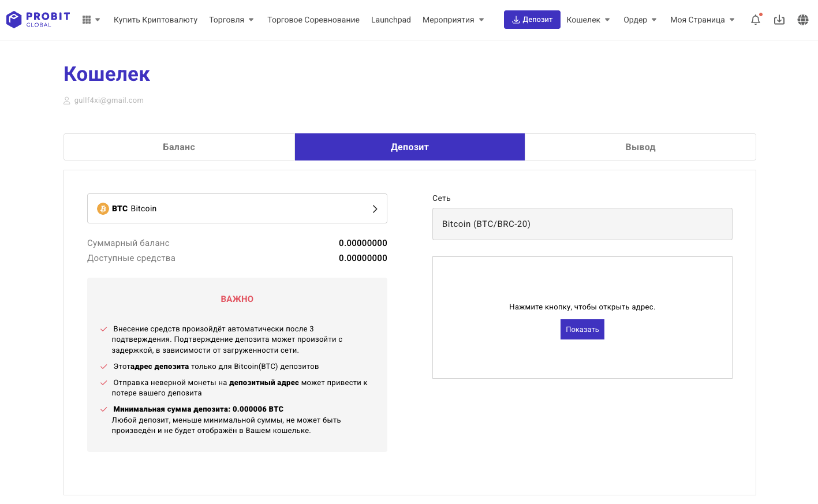Click the Bitcoin (BTC/BRC-20) network field

tap(582, 224)
